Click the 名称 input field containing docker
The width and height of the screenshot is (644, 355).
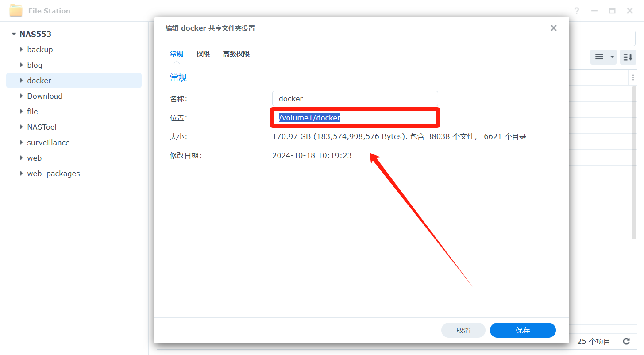click(x=355, y=99)
